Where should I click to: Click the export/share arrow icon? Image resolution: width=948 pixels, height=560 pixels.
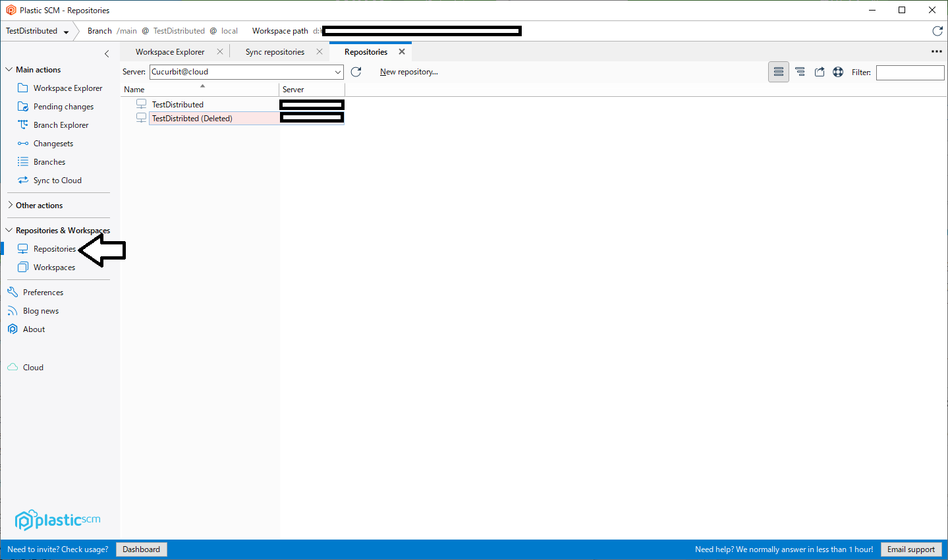click(820, 72)
